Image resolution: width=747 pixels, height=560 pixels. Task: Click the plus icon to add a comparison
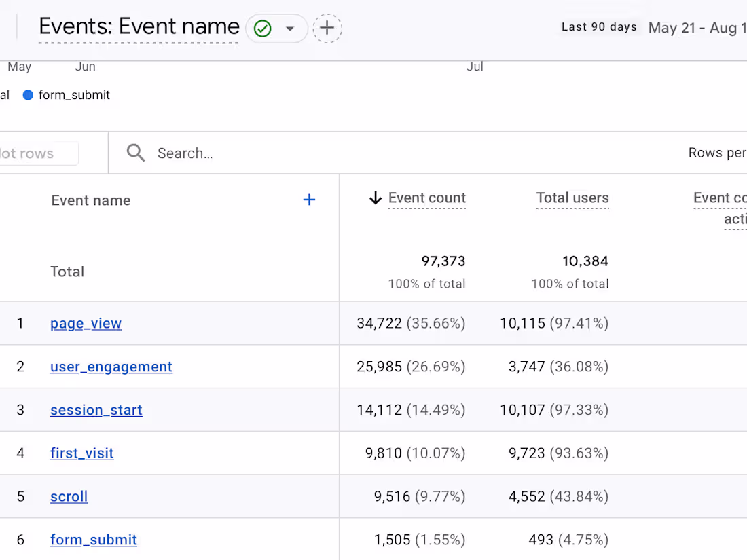[x=327, y=29]
